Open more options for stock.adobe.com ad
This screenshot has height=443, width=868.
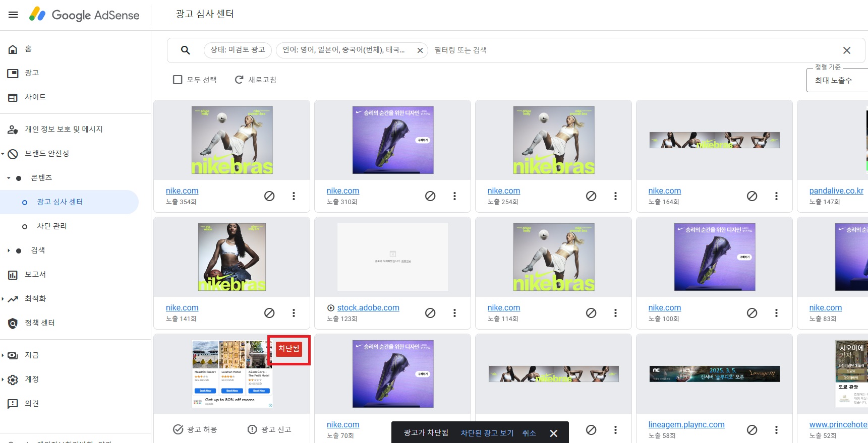pyautogui.click(x=454, y=313)
